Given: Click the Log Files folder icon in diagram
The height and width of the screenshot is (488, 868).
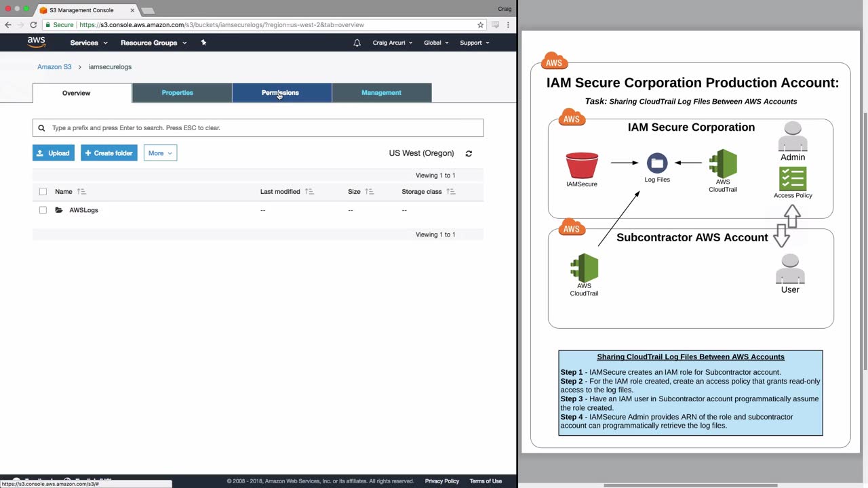Looking at the screenshot, I should click(657, 163).
